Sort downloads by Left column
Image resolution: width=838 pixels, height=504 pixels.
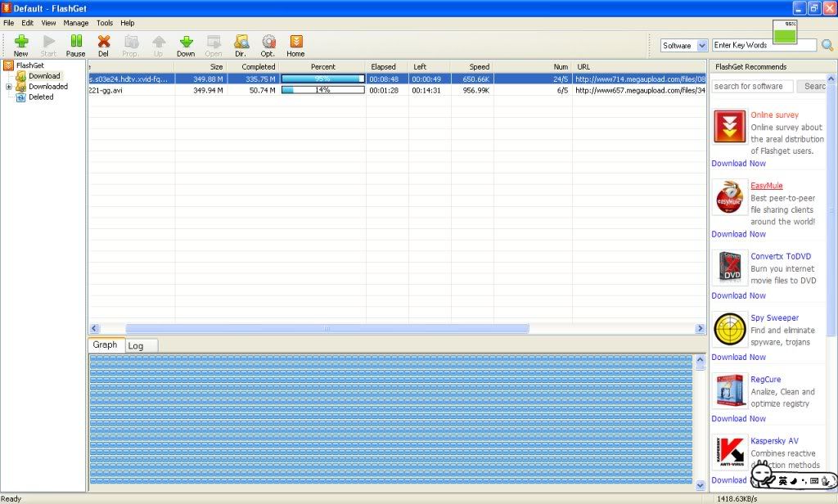[430, 67]
